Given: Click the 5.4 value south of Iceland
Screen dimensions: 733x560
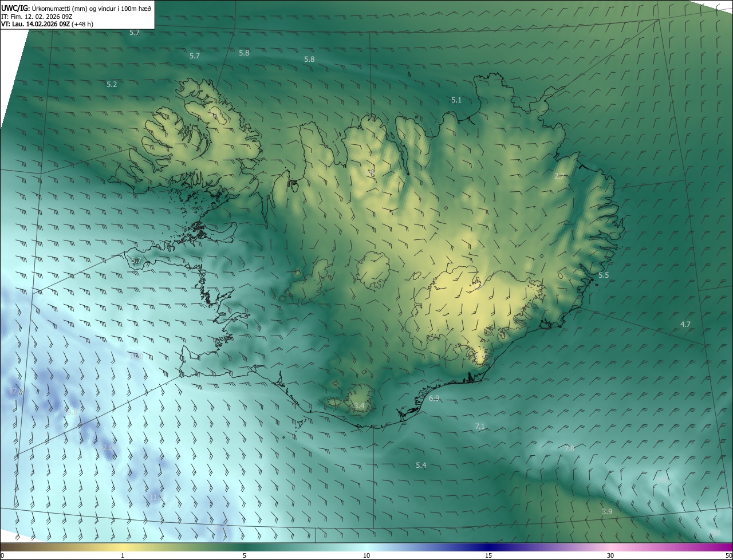Looking at the screenshot, I should (421, 465).
